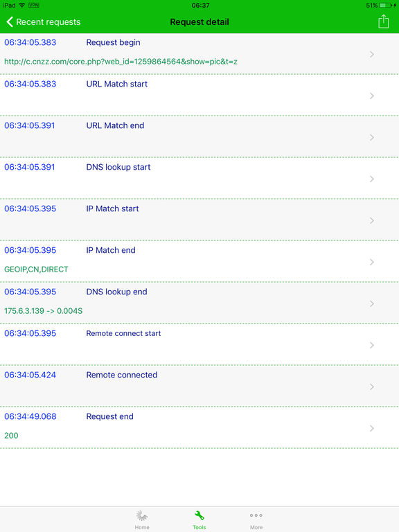Switch to the Tools tab
The image size is (399, 532).
tap(199, 520)
